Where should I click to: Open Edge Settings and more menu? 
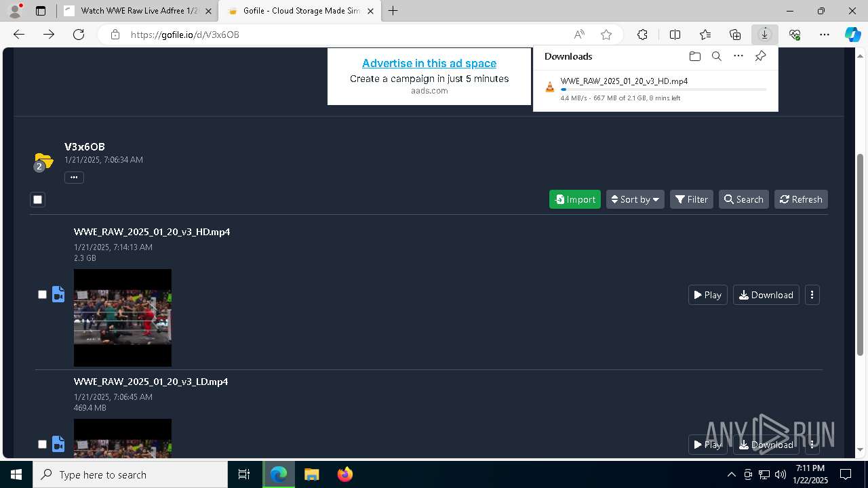pyautogui.click(x=825, y=35)
